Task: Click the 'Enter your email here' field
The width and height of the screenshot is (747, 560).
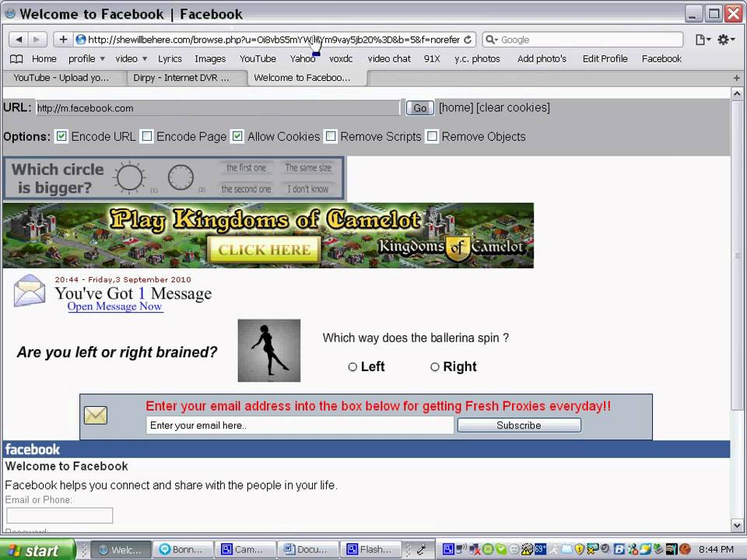Action: [300, 425]
